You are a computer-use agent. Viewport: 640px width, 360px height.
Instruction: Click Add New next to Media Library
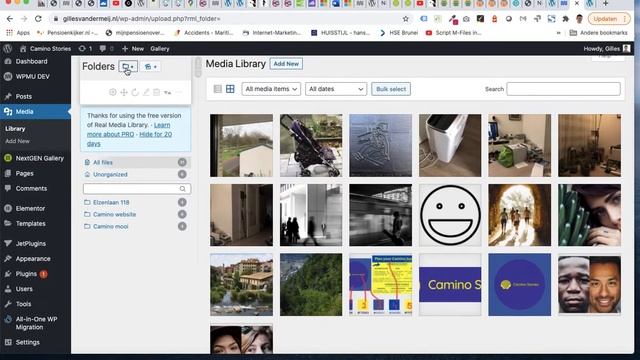(x=286, y=64)
